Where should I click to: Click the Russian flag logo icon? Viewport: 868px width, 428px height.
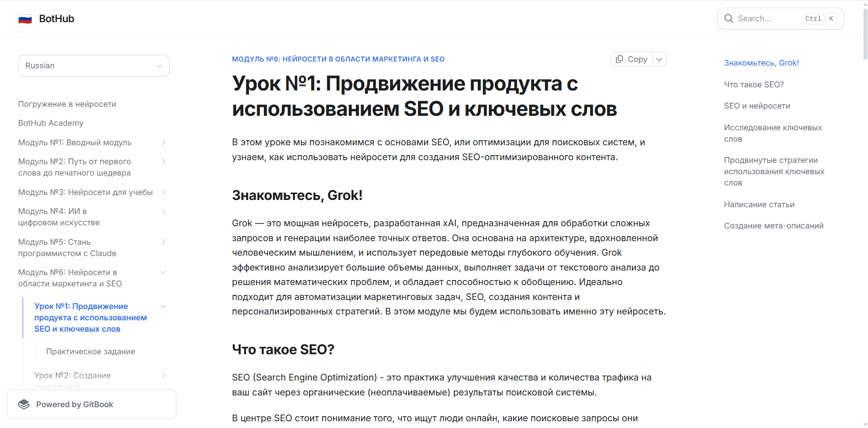point(25,19)
